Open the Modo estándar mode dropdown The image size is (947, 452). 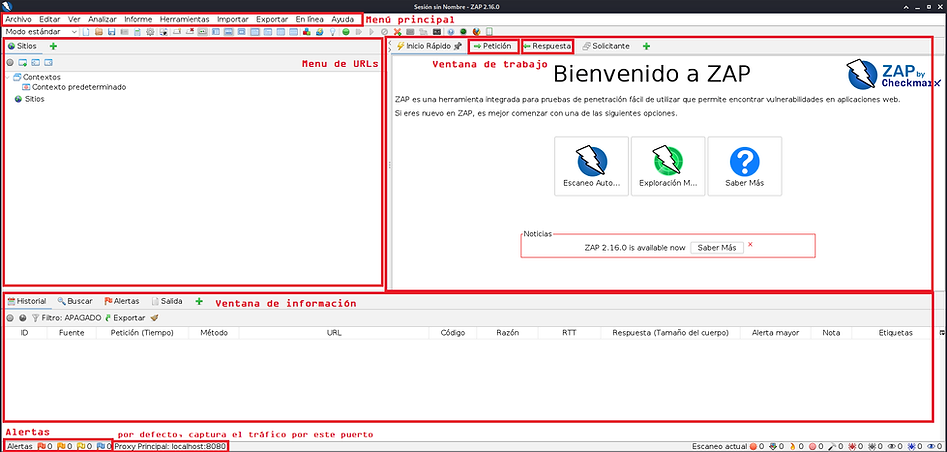coord(41,31)
